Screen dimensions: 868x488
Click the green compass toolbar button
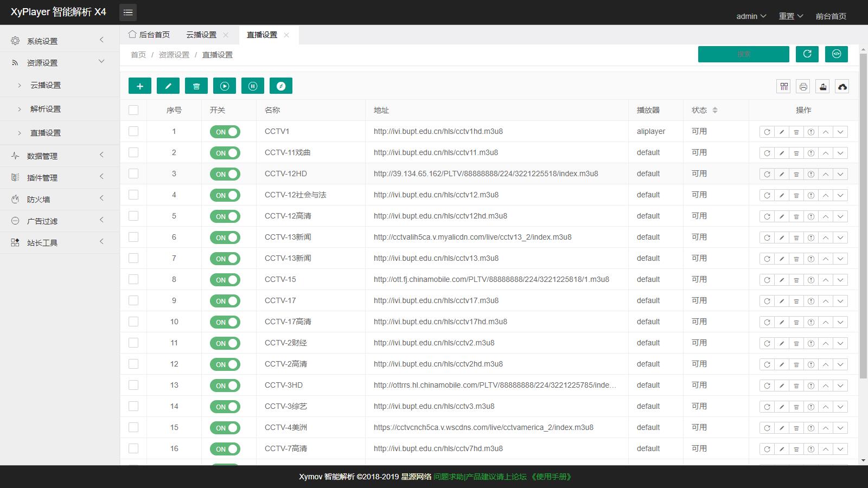coord(281,86)
